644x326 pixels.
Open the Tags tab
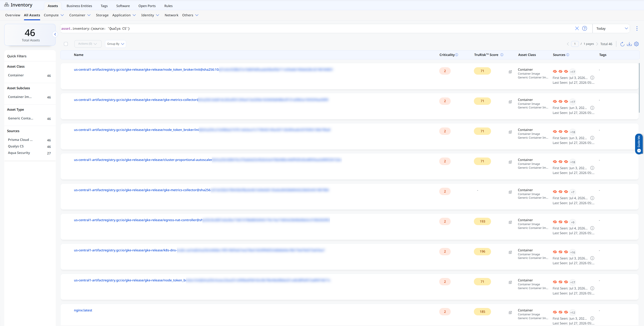click(104, 6)
